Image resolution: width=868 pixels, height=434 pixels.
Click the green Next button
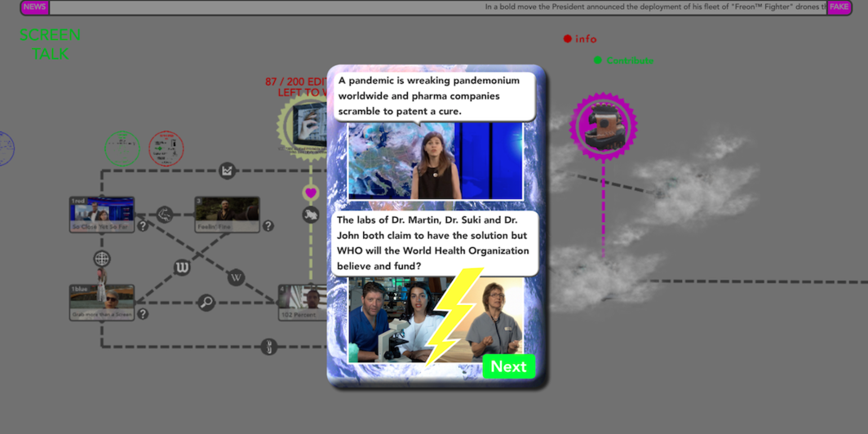point(508,366)
